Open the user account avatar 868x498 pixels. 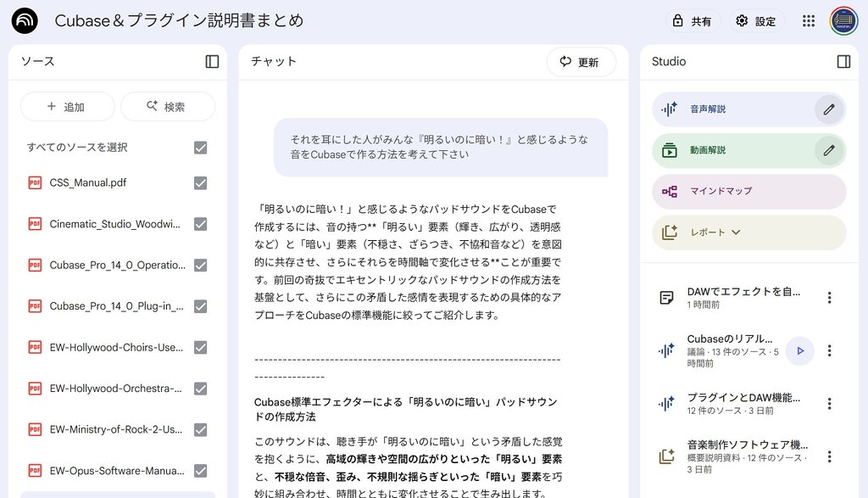843,21
